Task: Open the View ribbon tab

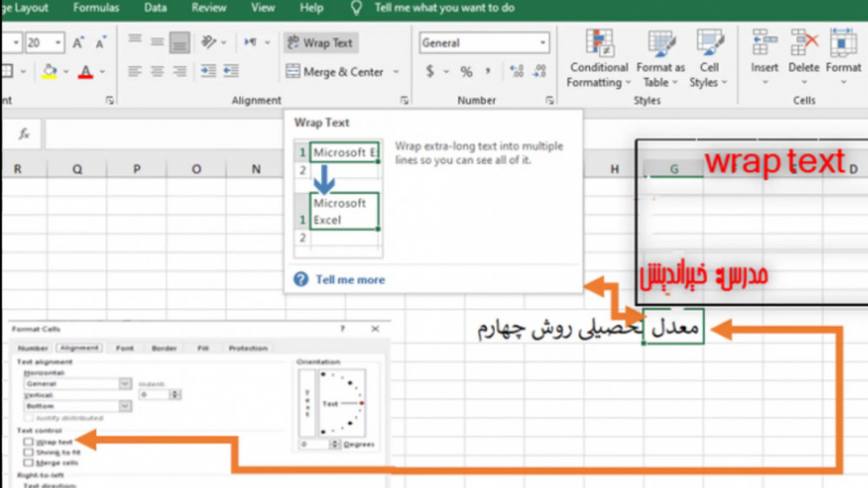Action: [x=263, y=8]
